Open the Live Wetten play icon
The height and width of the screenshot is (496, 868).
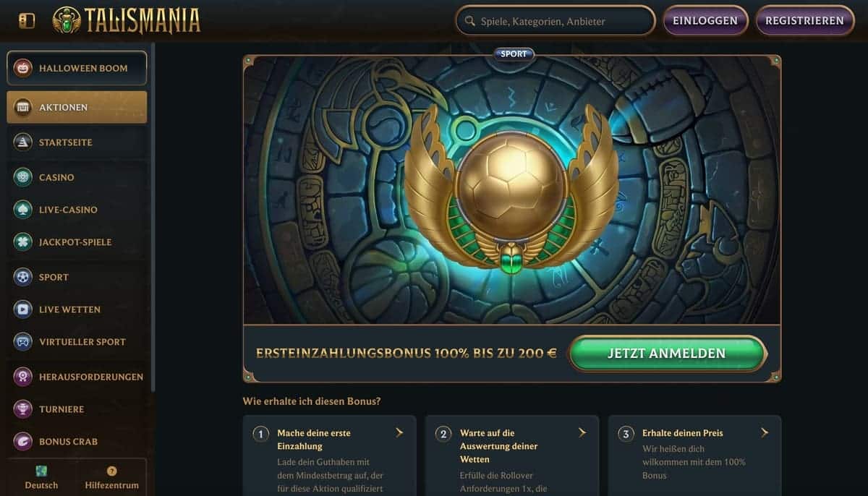click(23, 309)
